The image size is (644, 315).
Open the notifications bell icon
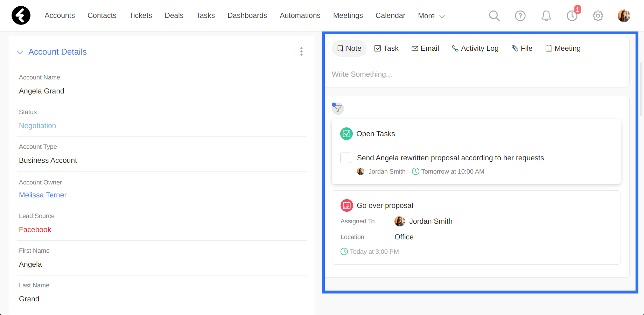tap(546, 16)
